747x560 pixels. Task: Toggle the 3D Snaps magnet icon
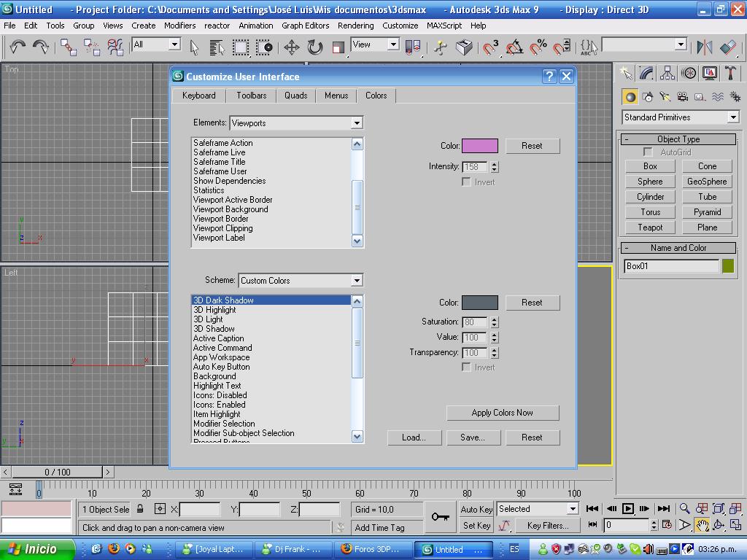490,47
